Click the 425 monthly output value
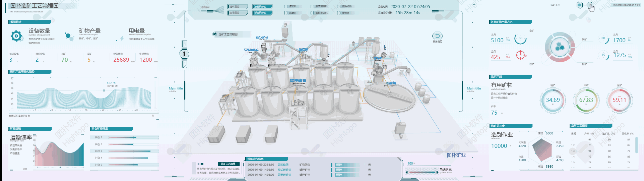The height and width of the screenshot is (181, 644). 496,57
